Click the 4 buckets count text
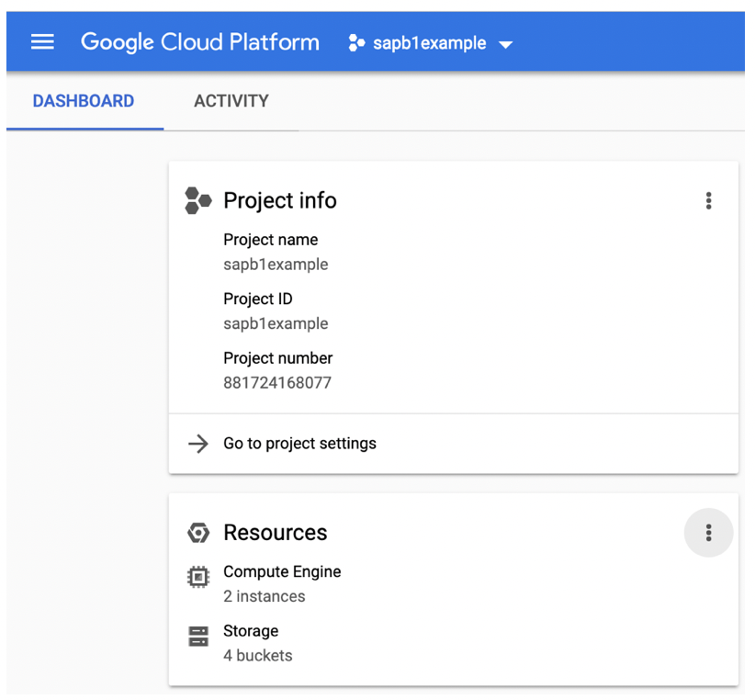This screenshot has width=755, height=700. 257,656
